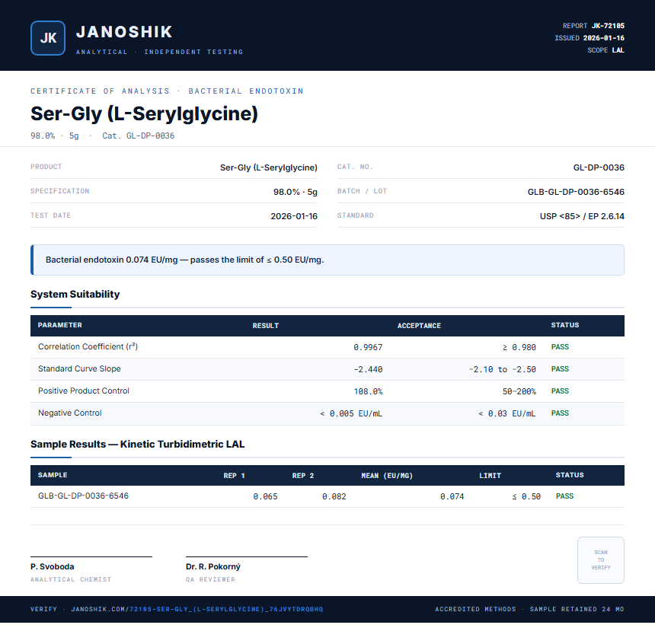Image resolution: width=655 pixels, height=644 pixels.
Task: Select the standard USP <85> / EP 2.6.14
Action: click(582, 216)
